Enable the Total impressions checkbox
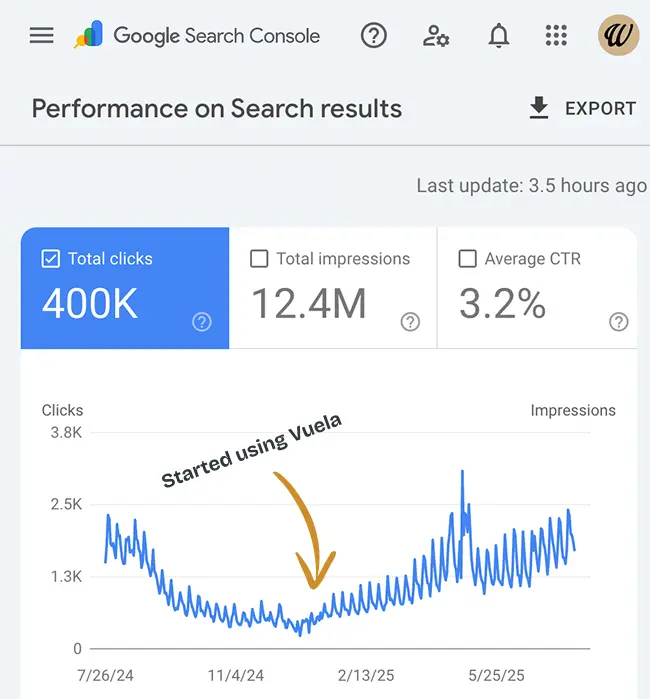This screenshot has height=699, width=650. coord(259,259)
